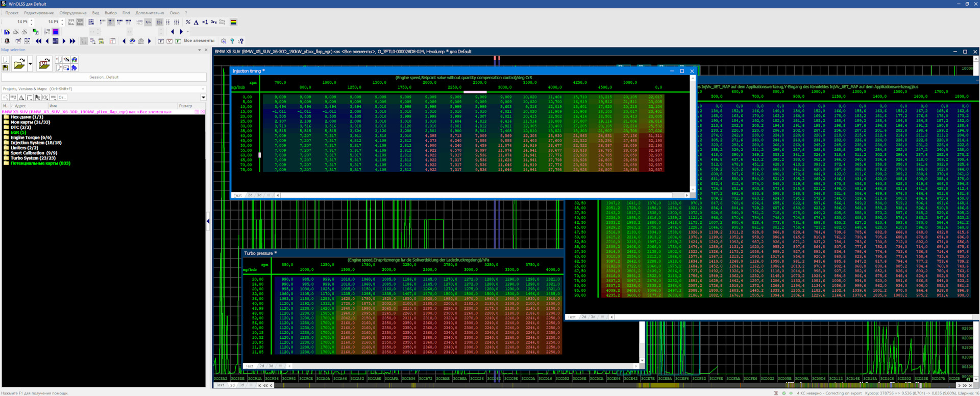Jump to last map with double-right arrow
This screenshot has height=396, width=980.
[72, 41]
